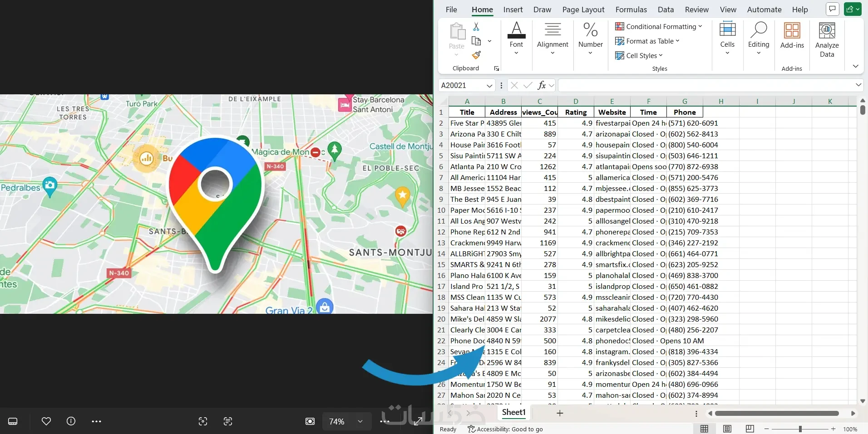The image size is (868, 434).
Task: Expand the Font group dropdown
Action: tap(516, 53)
